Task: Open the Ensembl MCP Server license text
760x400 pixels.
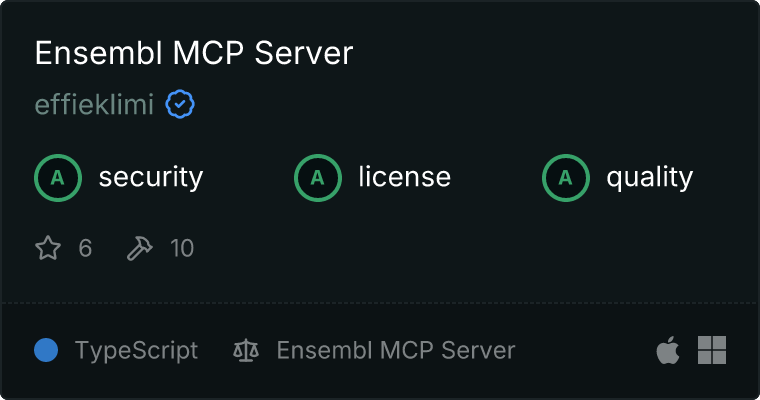Action: 396,350
